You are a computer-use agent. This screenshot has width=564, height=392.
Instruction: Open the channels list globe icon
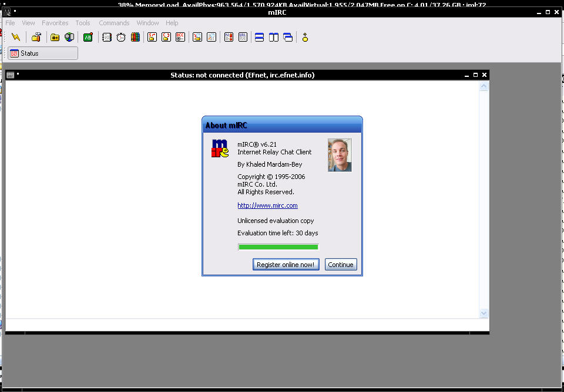click(x=69, y=37)
